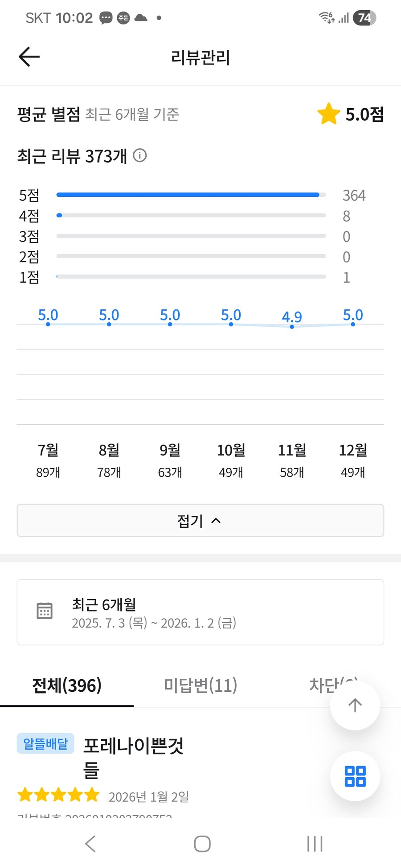Tap 11월 data point showing 4.9

point(292,326)
